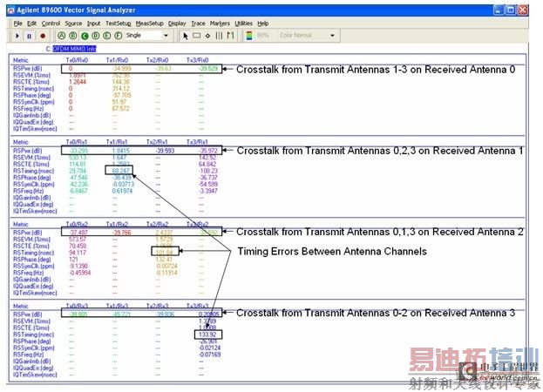The height and width of the screenshot is (392, 543).
Task: Open the Display menu
Action: 177,24
